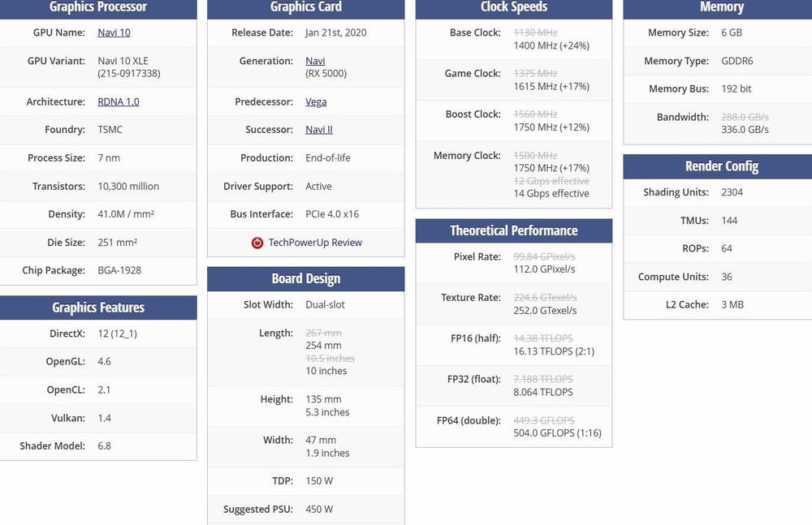
Task: Click the TMUs value '144'
Action: (x=729, y=221)
